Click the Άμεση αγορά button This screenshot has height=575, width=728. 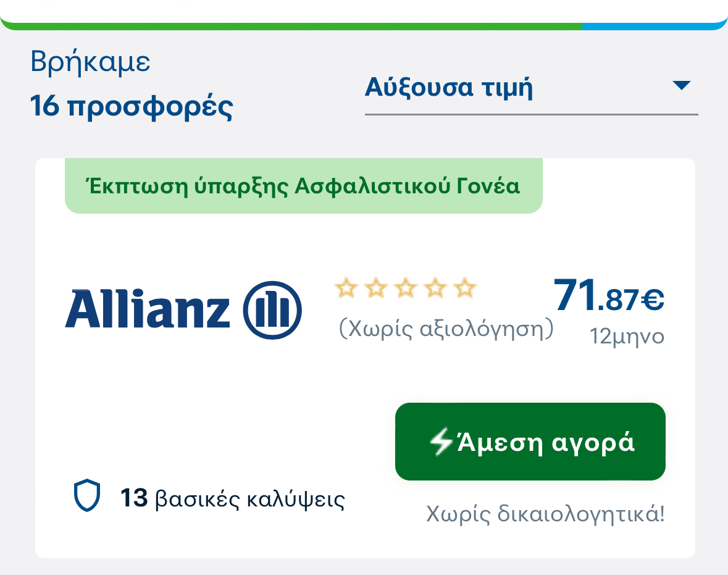click(x=530, y=441)
